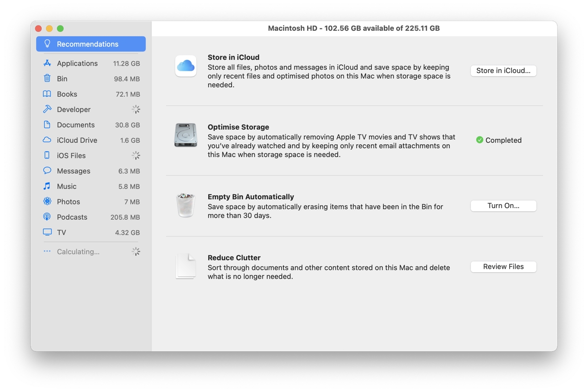
Task: Click the Applications sidebar icon
Action: pos(47,63)
